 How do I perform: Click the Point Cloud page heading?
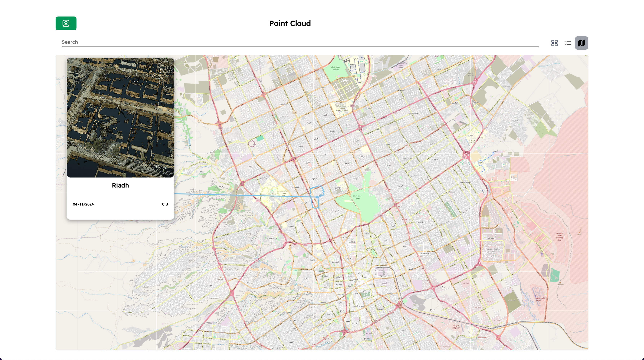pyautogui.click(x=290, y=23)
